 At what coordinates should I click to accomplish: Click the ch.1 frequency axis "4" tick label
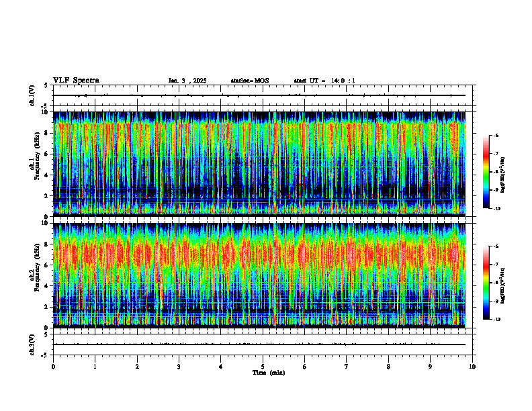46,175
